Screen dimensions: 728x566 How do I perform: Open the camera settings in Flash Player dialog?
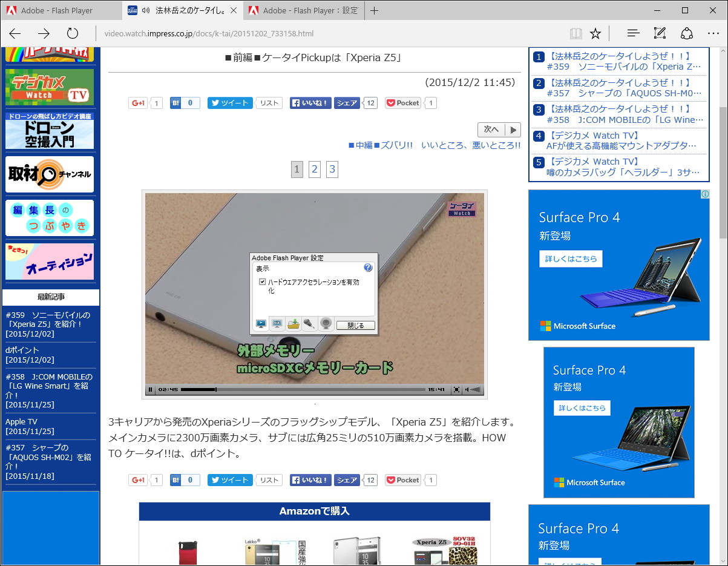[326, 324]
